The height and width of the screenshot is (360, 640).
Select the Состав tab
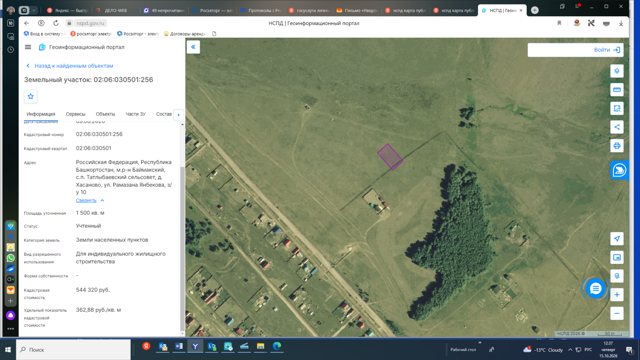tap(164, 114)
